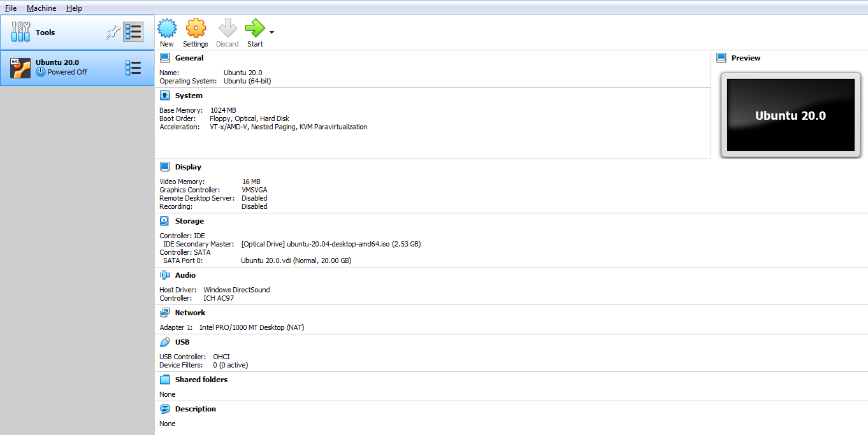The image size is (868, 435).
Task: Click the Ubuntu 20.0.vdi disk entry
Action: (x=296, y=260)
